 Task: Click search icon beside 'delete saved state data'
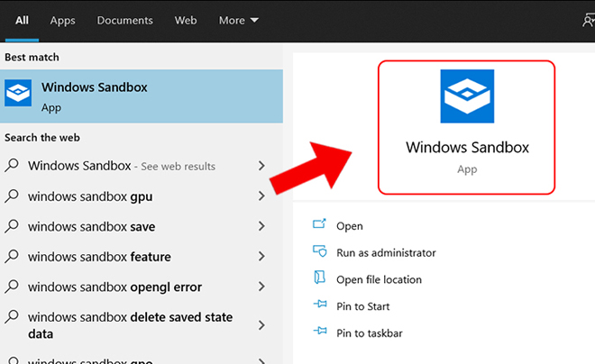pyautogui.click(x=12, y=316)
